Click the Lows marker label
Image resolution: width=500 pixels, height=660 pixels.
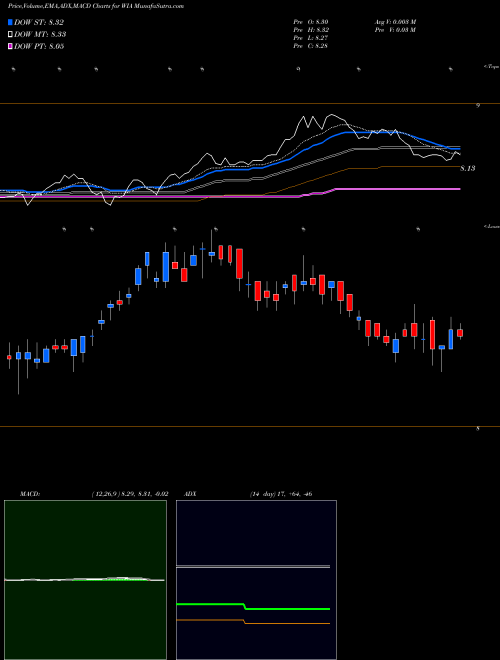(x=492, y=226)
